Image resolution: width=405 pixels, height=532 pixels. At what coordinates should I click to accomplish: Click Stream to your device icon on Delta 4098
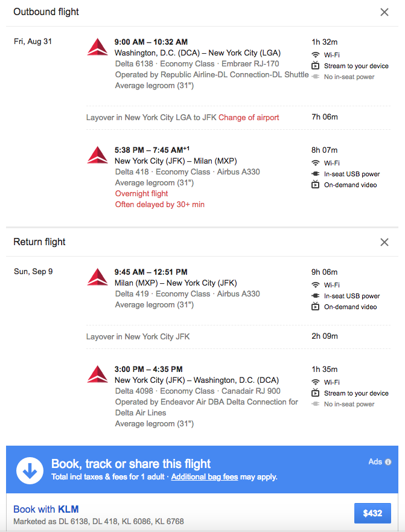pyautogui.click(x=315, y=393)
